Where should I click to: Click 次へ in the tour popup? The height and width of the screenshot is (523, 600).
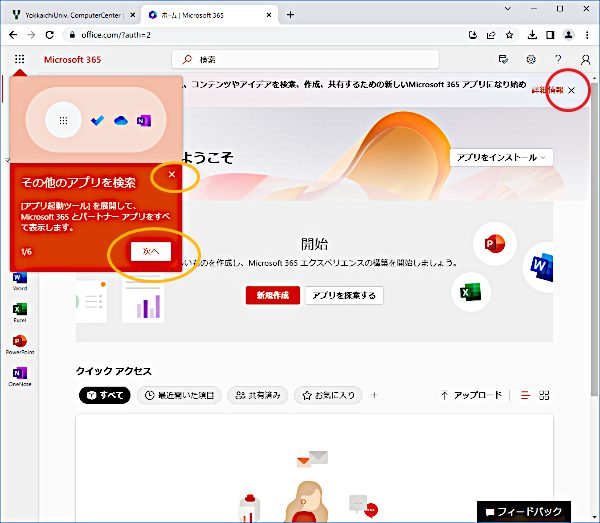point(151,251)
